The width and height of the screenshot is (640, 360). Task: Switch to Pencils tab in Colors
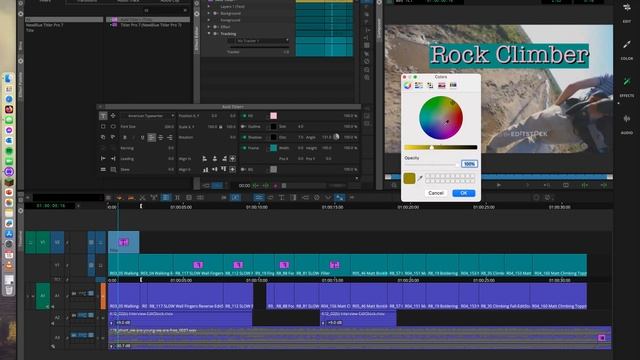pyautogui.click(x=453, y=85)
